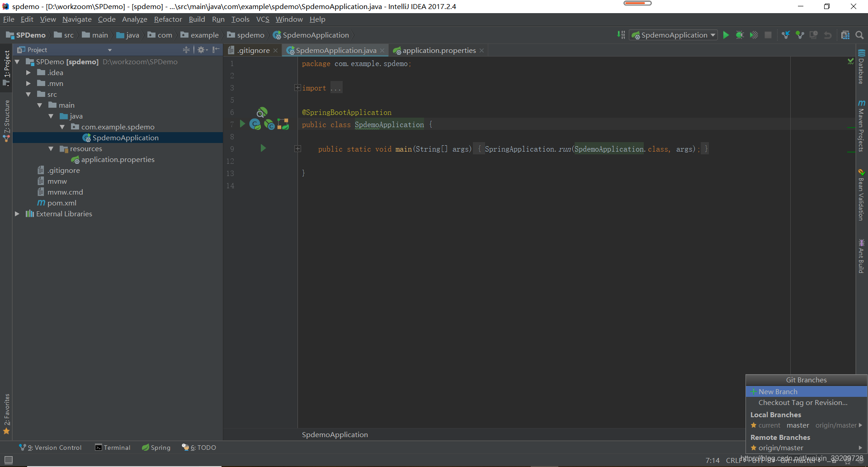The height and width of the screenshot is (467, 868).
Task: Start debugging with the bug icon
Action: pos(740,35)
